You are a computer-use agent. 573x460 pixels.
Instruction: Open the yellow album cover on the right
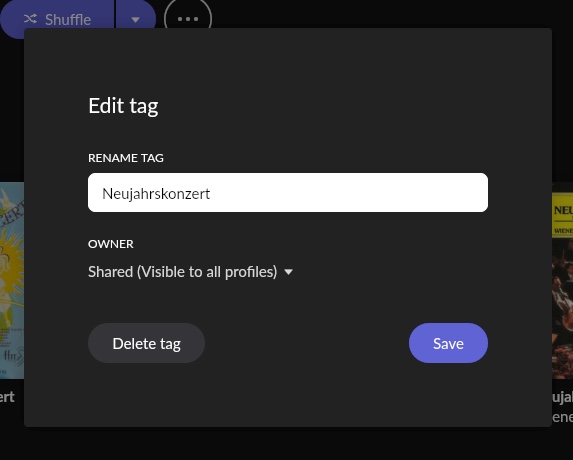(x=562, y=280)
